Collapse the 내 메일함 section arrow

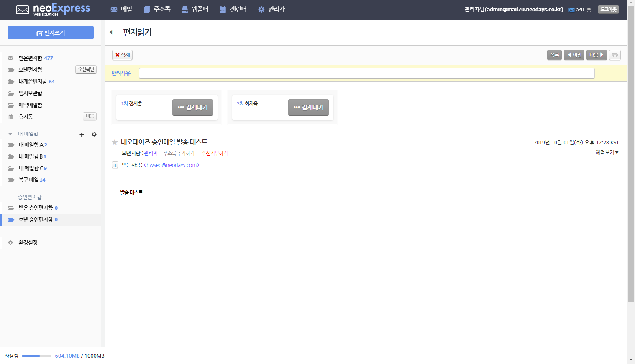[x=10, y=134]
